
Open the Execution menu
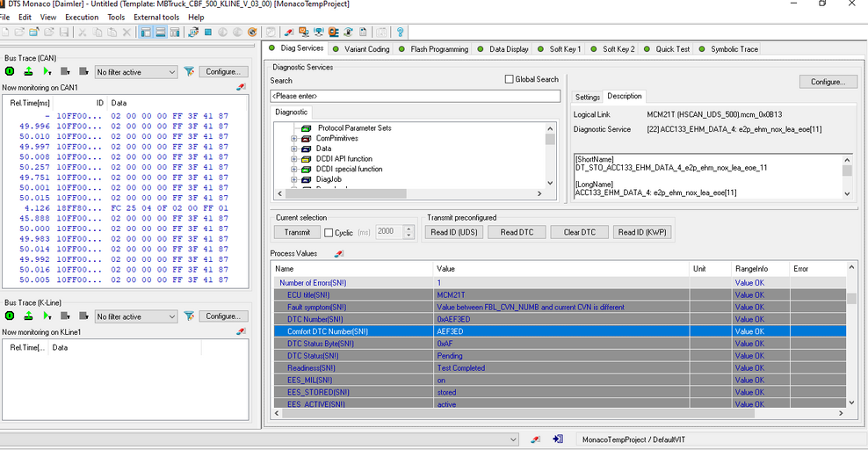(82, 18)
